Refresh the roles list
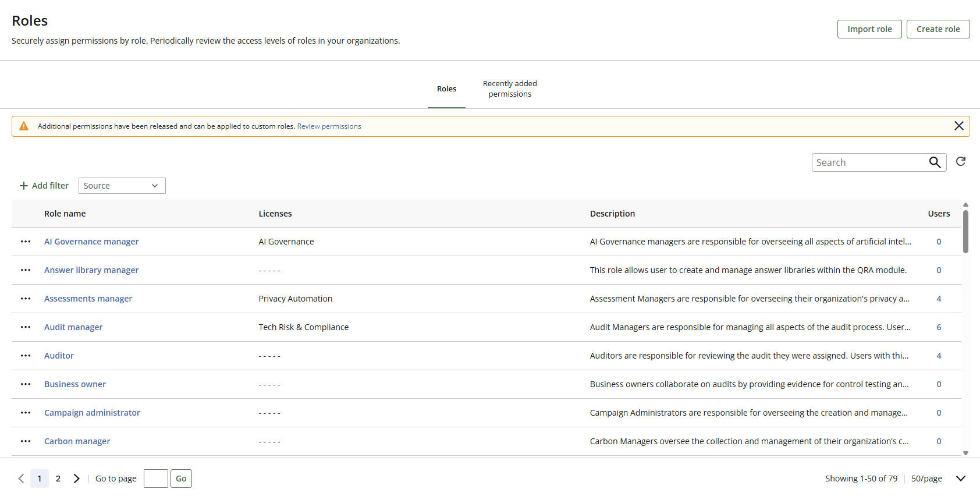The height and width of the screenshot is (496, 980). click(961, 161)
